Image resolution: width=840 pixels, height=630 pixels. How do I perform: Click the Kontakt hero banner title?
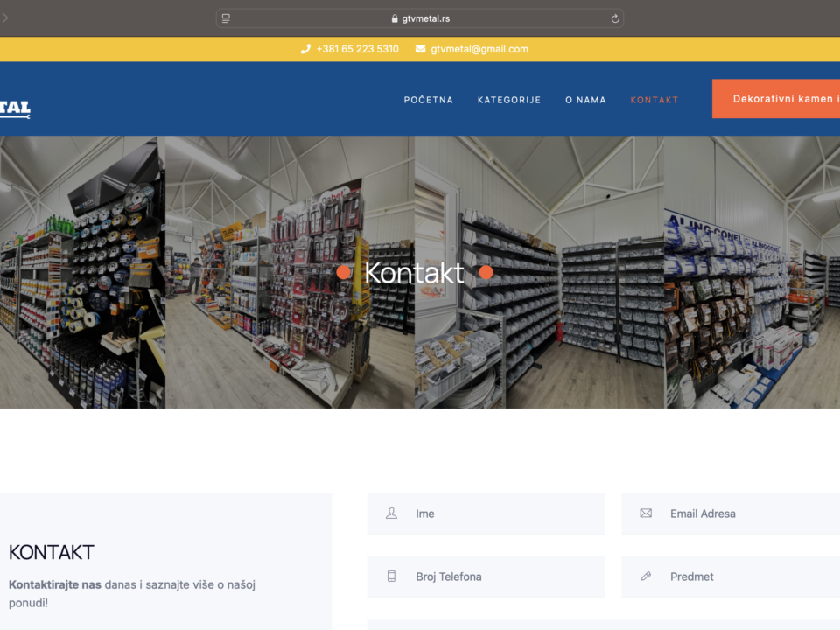point(414,273)
